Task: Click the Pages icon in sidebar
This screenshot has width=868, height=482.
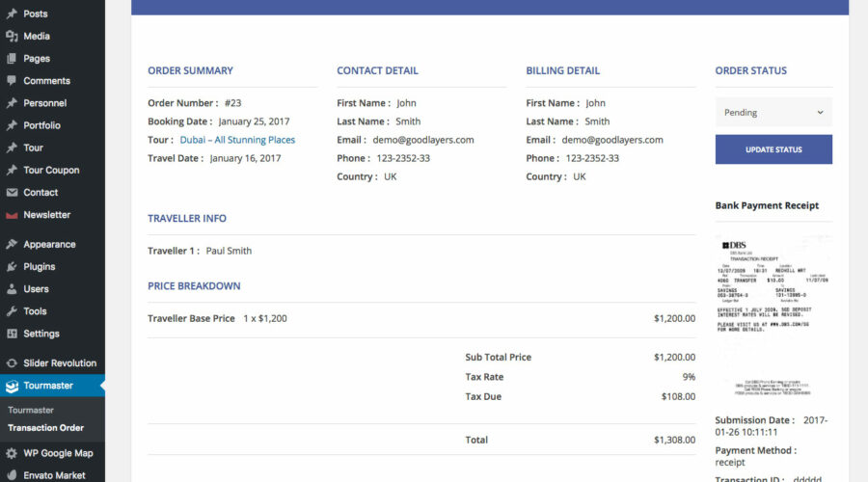Action: 12,59
